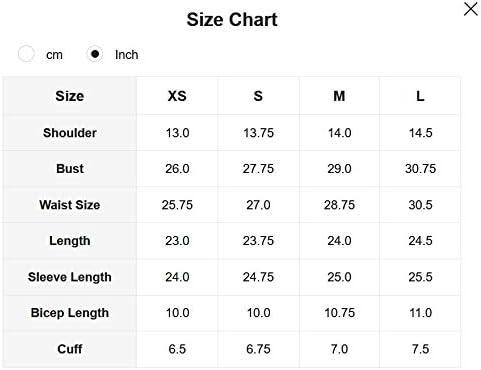Click the 25.75 waist value for XS
This screenshot has width=481, height=370.
click(x=177, y=205)
